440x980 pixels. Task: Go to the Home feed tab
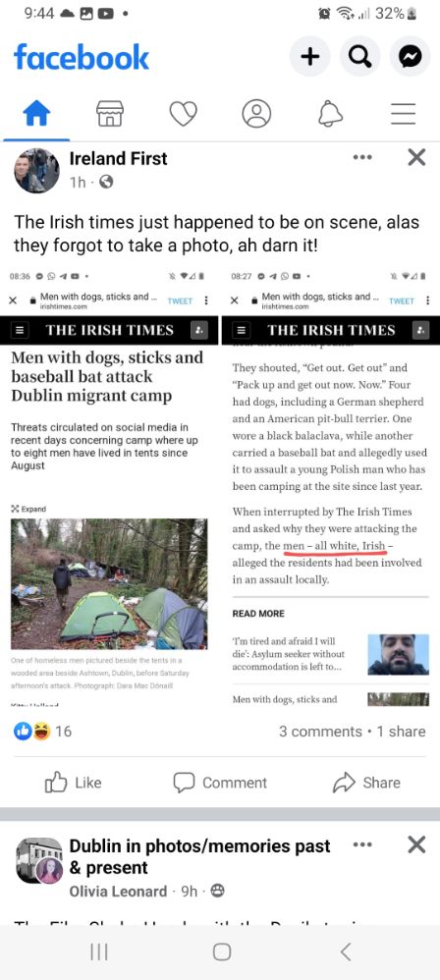[x=36, y=114]
